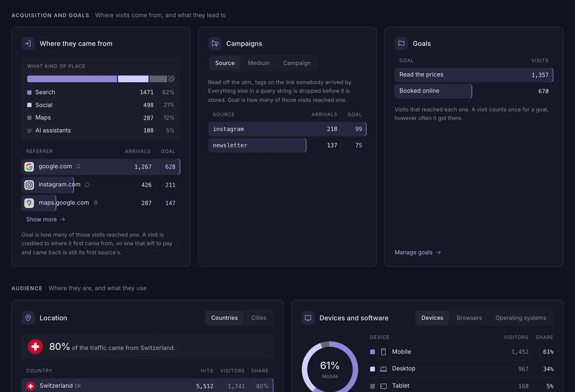This screenshot has width=575, height=392.
Task: Click the 'Where they came from' arrow icon
Action: click(x=28, y=44)
